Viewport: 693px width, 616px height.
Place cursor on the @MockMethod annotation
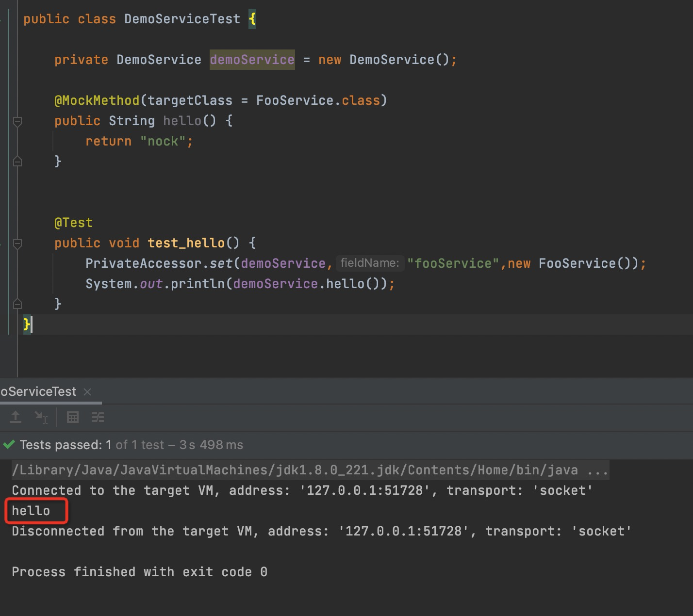click(x=95, y=100)
